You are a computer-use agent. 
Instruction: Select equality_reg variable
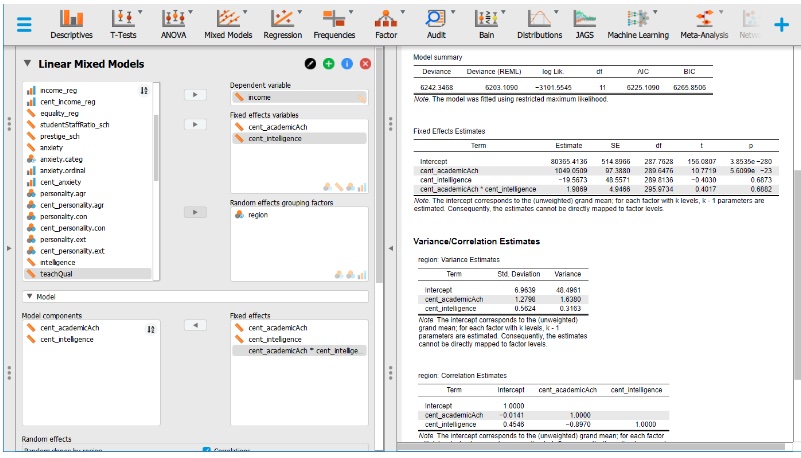88,113
